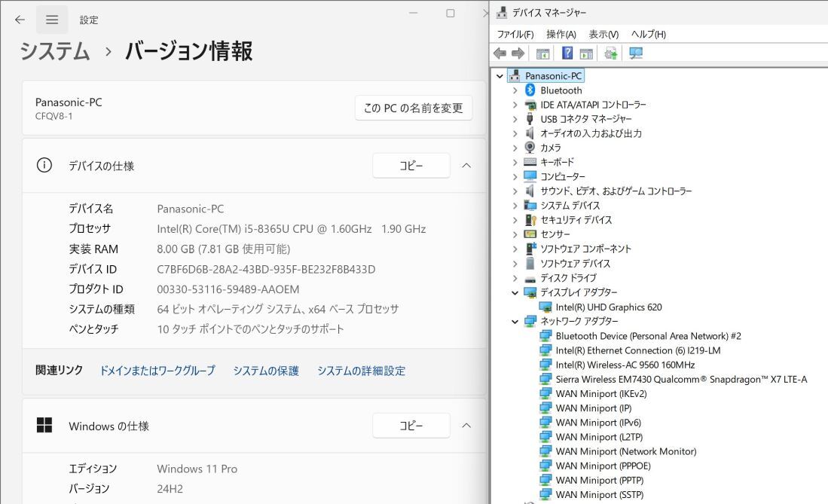
Task: Select Bluetooth Device (Personal Area Network) #2
Action: pos(649,336)
